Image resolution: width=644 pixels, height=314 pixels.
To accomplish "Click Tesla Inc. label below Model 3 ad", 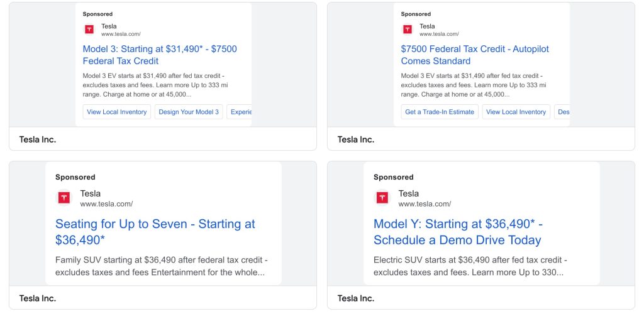I will pyautogui.click(x=38, y=139).
